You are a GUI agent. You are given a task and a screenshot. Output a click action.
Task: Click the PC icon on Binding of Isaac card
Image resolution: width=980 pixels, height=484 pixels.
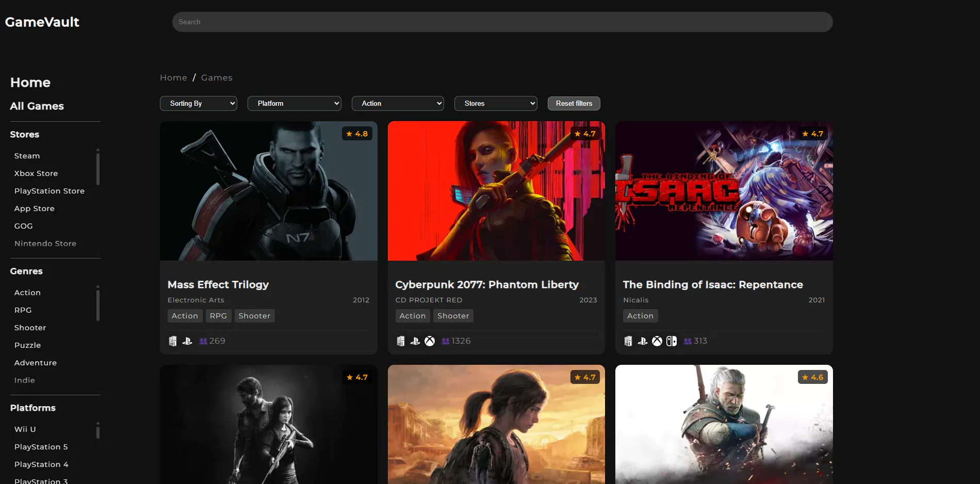pos(628,341)
